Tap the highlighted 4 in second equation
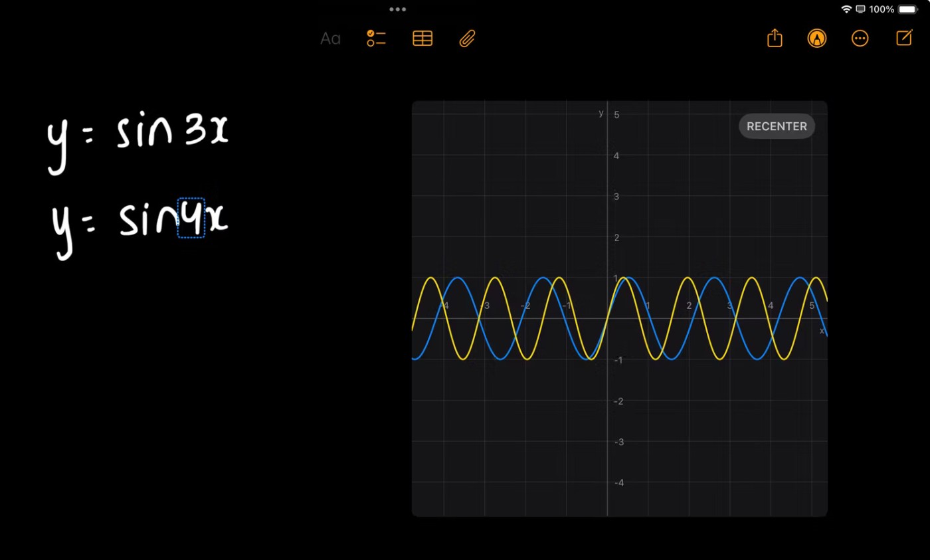 click(191, 218)
